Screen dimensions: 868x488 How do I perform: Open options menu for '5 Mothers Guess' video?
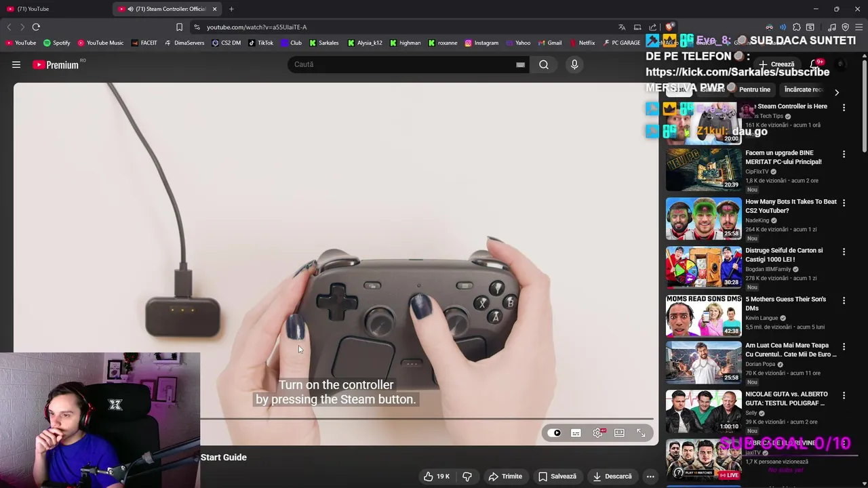(844, 300)
